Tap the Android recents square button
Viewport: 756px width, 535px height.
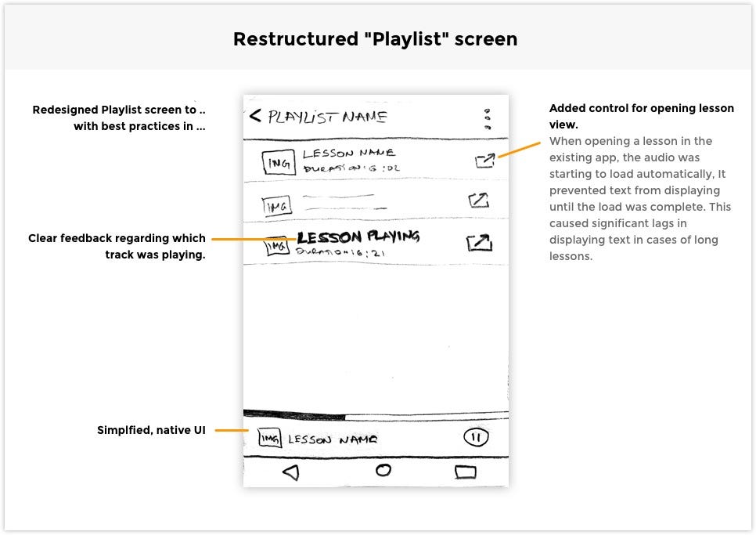tap(466, 472)
